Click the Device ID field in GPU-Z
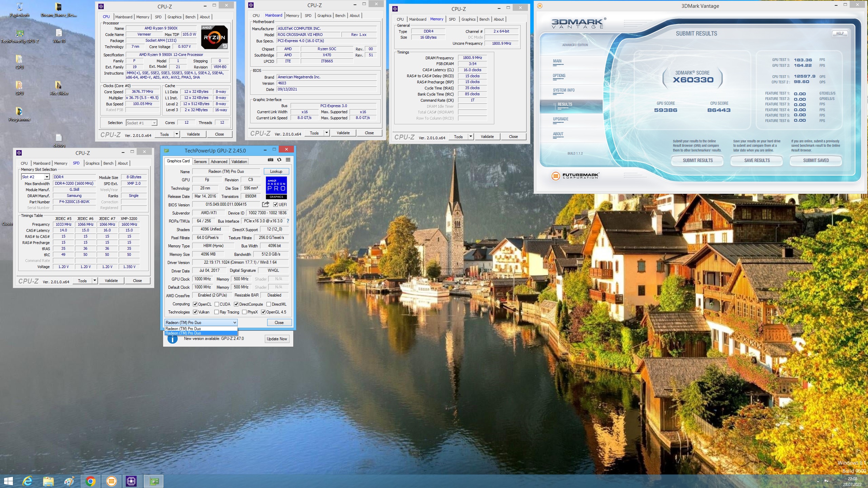 (x=268, y=213)
